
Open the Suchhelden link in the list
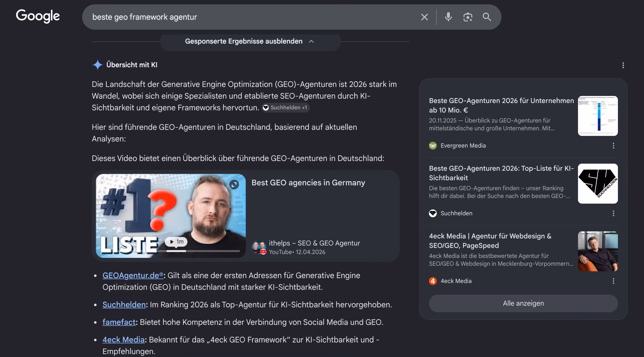click(x=124, y=305)
